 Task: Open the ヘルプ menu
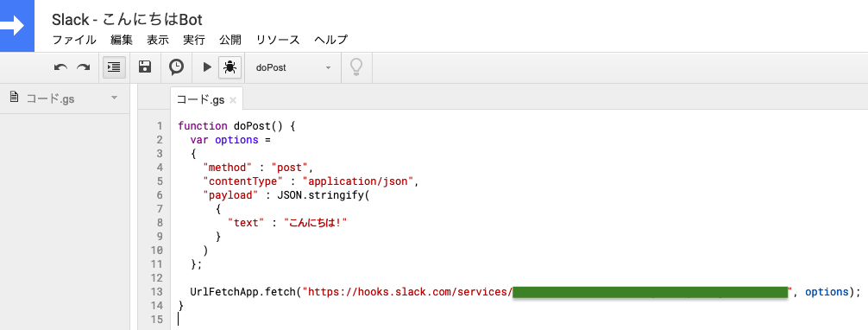pyautogui.click(x=331, y=40)
